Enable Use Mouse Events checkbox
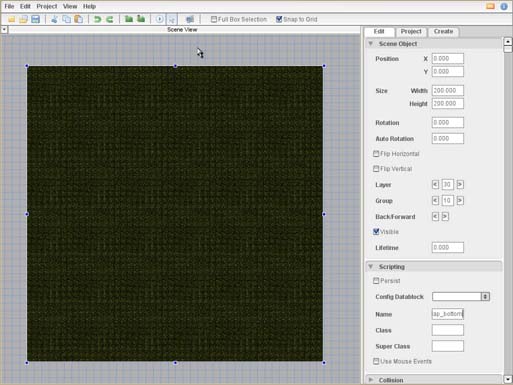This screenshot has width=513, height=385. pos(376,361)
